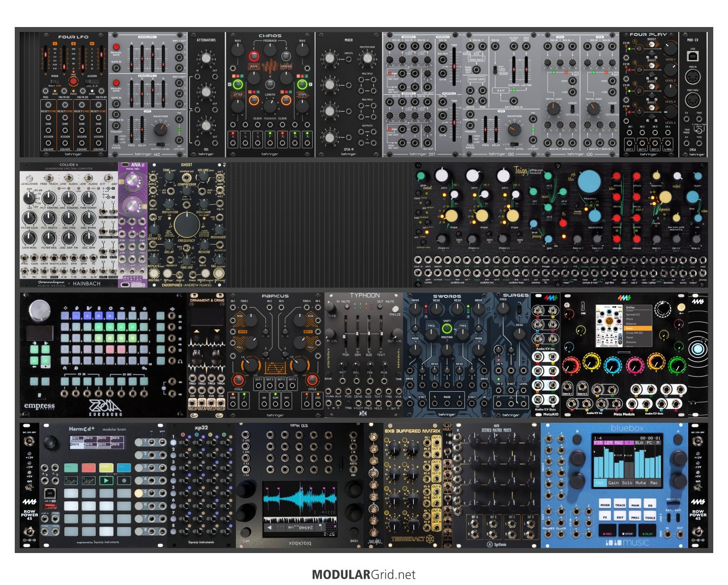Click the red manual gate button on Envelope 1
Screen dimensions: 728x585
click(116, 47)
